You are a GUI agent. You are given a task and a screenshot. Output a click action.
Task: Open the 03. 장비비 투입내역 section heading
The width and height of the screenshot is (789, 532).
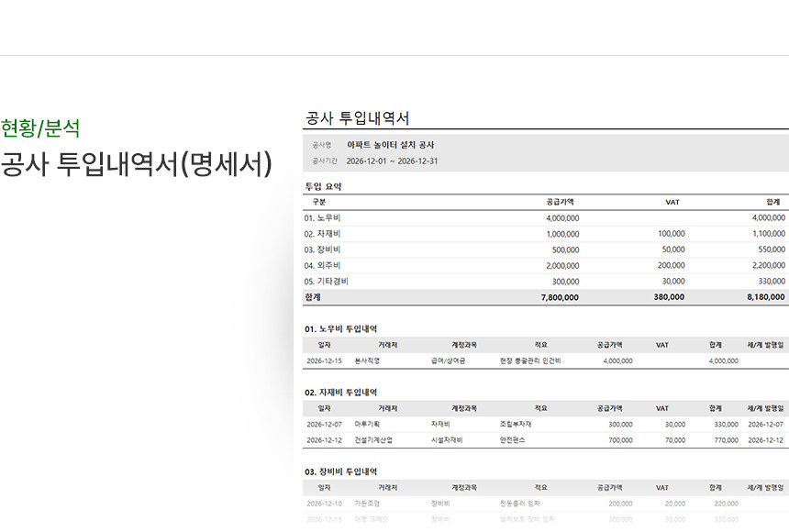pyautogui.click(x=340, y=471)
